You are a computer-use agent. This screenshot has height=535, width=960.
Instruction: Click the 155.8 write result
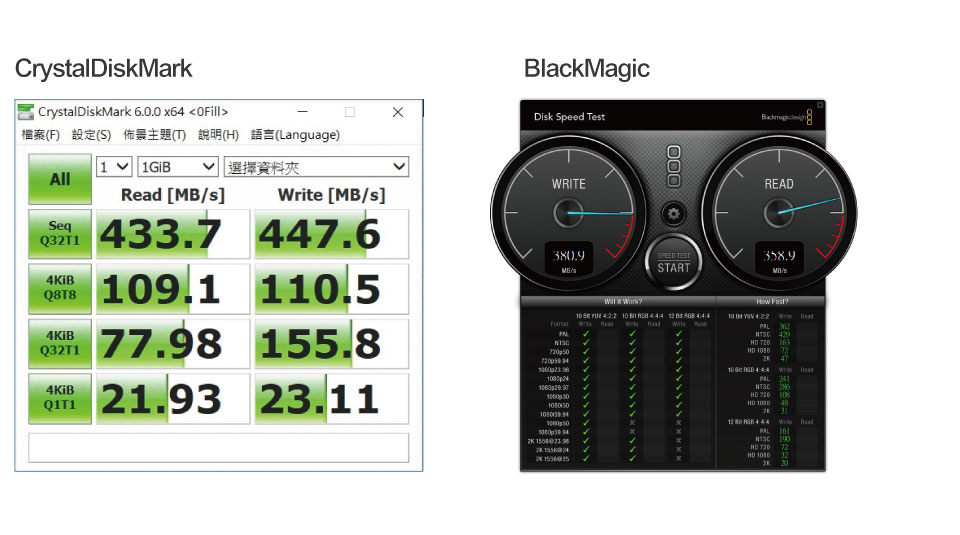(332, 343)
